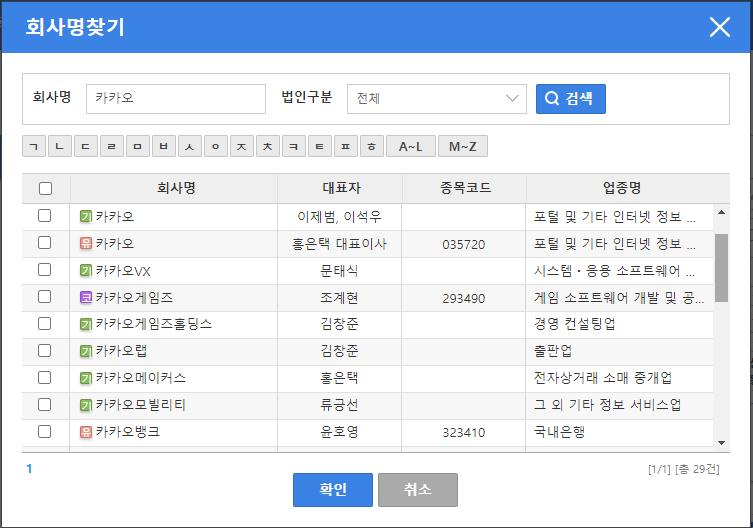This screenshot has width=753, height=528.
Task: Filter by initial consonant ㄹ
Action: tap(111, 146)
